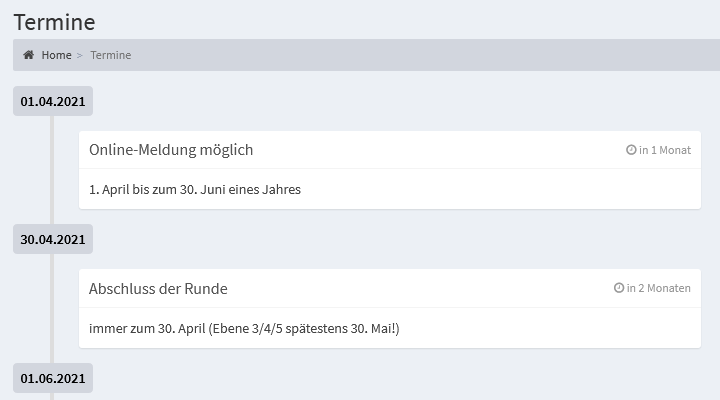Open the 'Abschluss der Runde' heading
This screenshot has width=720, height=400.
click(x=158, y=288)
